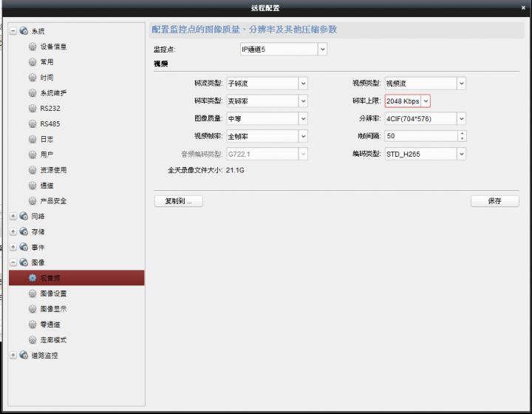Open the 码率上限 2048 Kbps dropdown
Viewport: 532px width, 414px height.
point(426,101)
